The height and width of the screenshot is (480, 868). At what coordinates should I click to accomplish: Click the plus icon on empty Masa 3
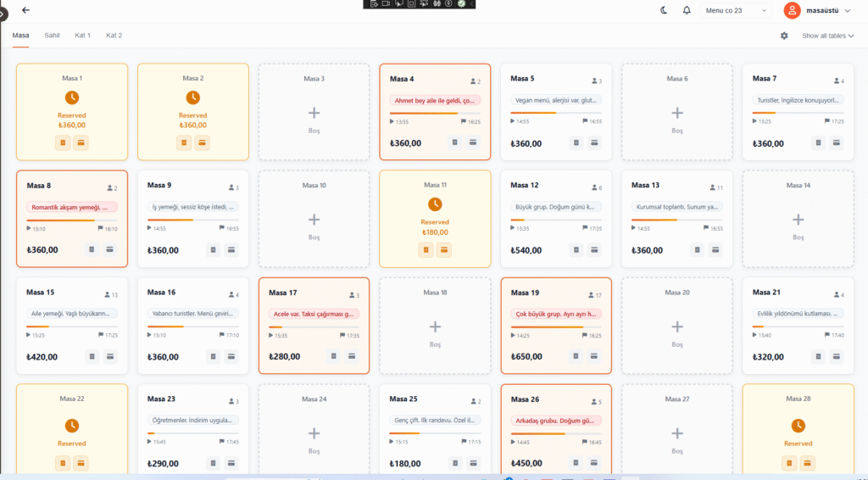(314, 113)
